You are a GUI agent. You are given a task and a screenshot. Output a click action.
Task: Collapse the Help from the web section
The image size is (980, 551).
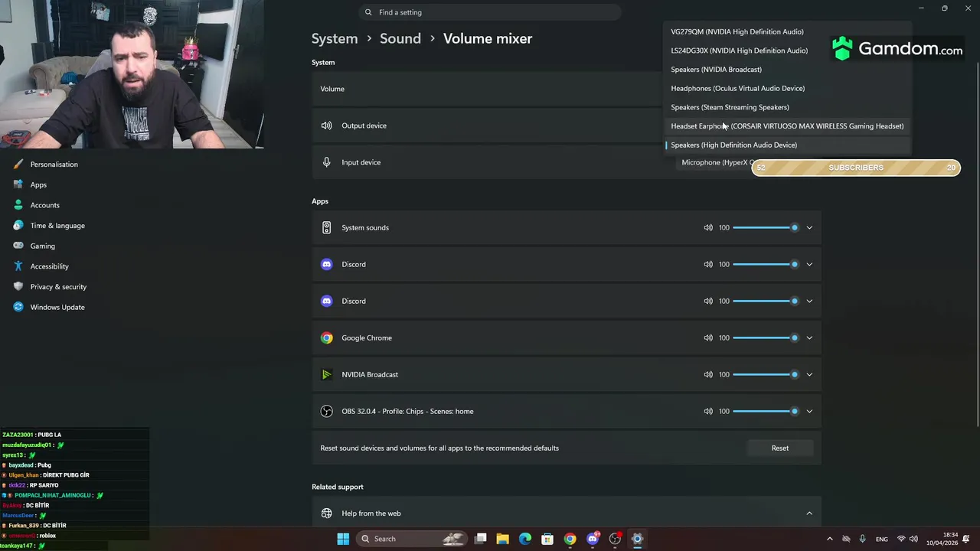tap(809, 514)
